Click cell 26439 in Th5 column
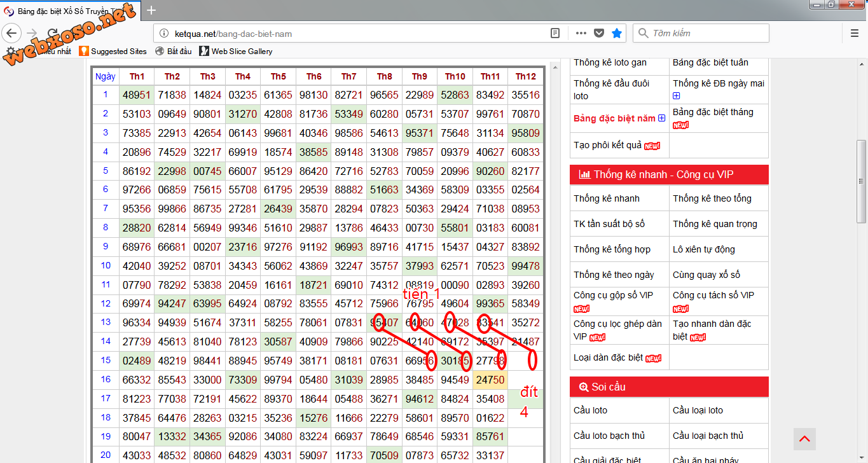 [278, 209]
